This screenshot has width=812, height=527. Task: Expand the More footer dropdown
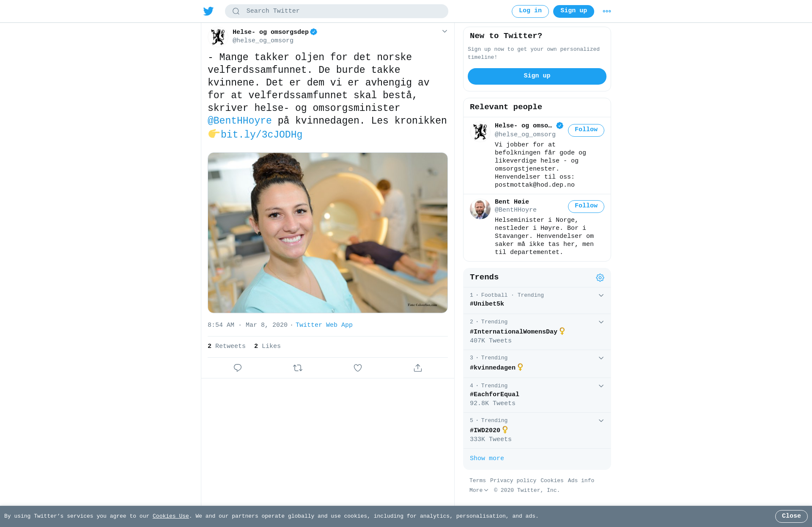pyautogui.click(x=479, y=490)
